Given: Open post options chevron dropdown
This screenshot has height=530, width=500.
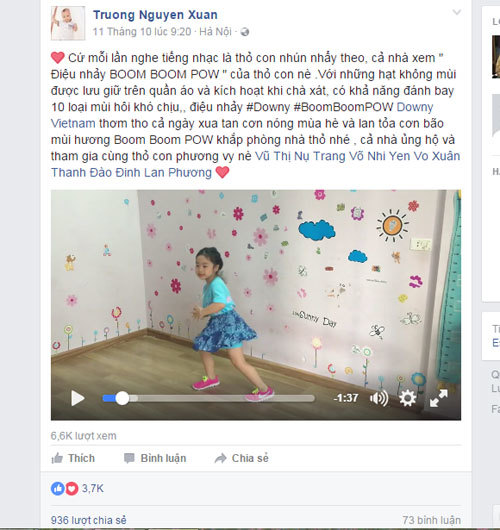Looking at the screenshot, I should point(456,13).
